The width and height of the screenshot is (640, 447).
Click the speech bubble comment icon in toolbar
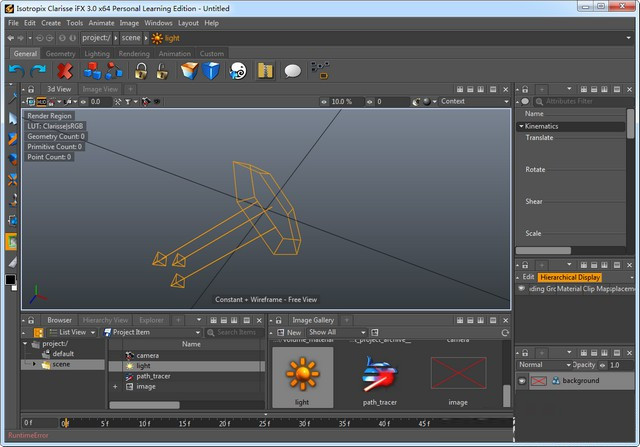point(293,71)
